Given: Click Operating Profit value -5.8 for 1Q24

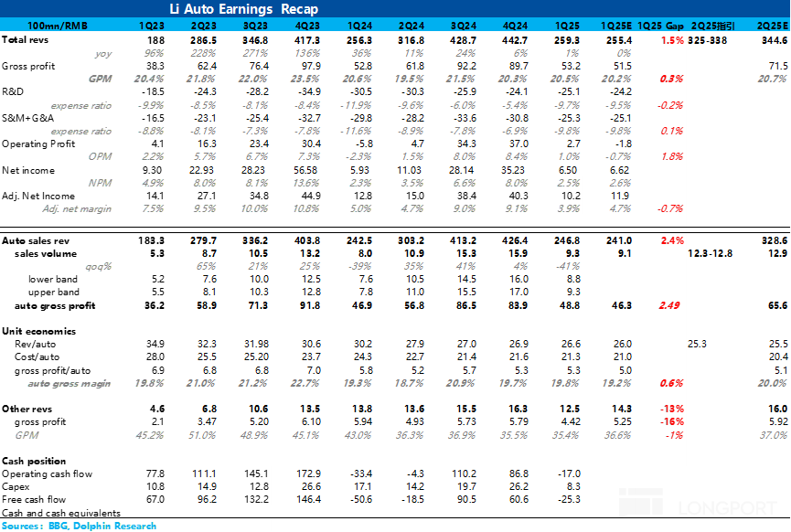Looking at the screenshot, I should click(x=363, y=144).
